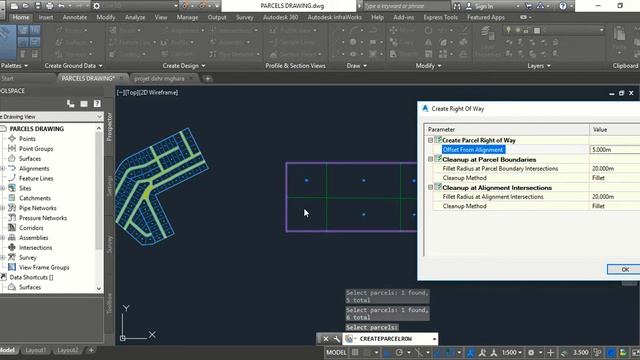Image resolution: width=640 pixels, height=360 pixels.
Task: Toggle polar tracking clock icon in status bar
Action: tap(399, 352)
